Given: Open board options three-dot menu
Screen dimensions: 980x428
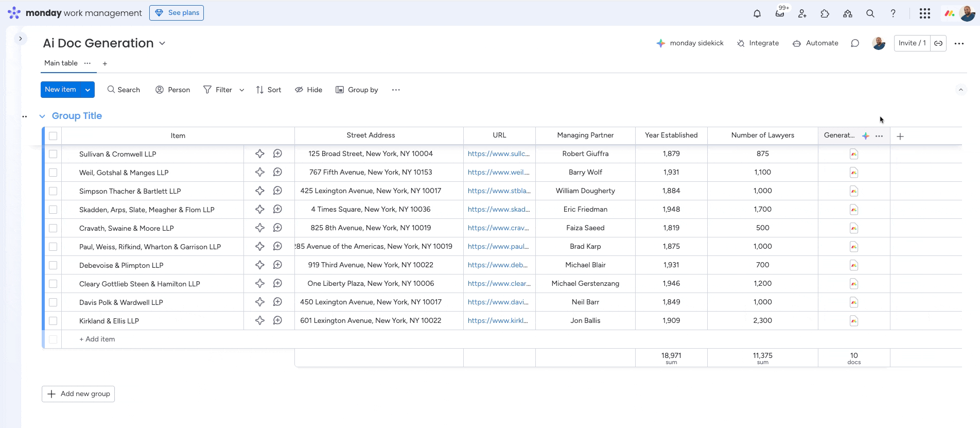Looking at the screenshot, I should [959, 44].
